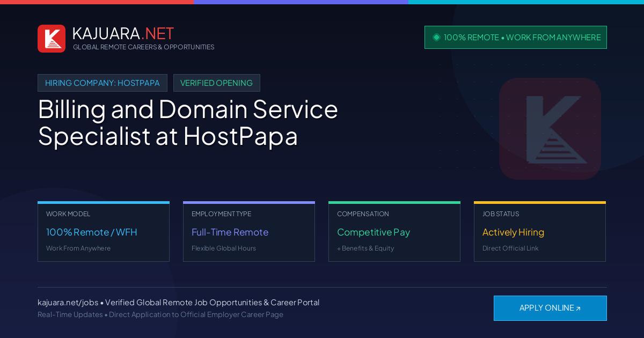
Task: Click the WORK MODEL label
Action: click(68, 214)
